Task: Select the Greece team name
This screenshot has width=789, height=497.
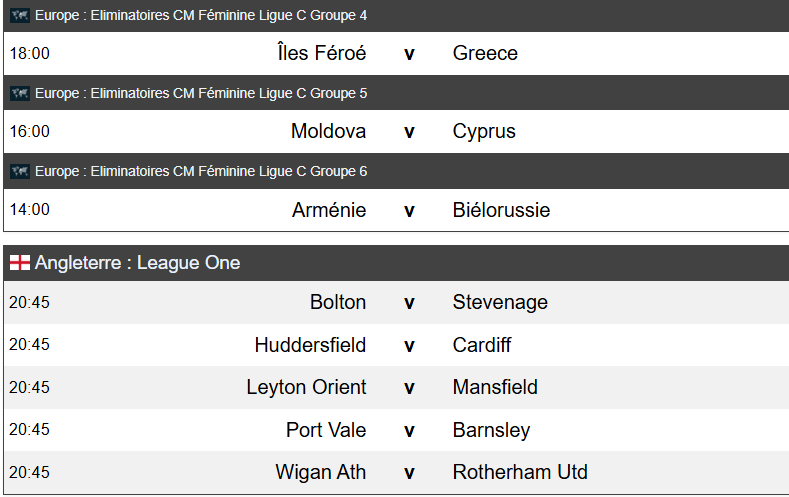Action: coord(485,53)
